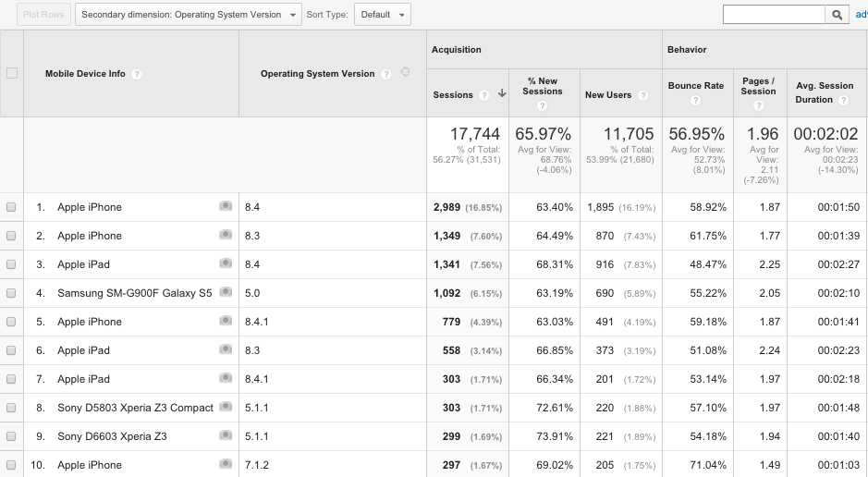
Task: Click camera icon for Sony Xperia Z3 Compact
Action: click(x=226, y=407)
